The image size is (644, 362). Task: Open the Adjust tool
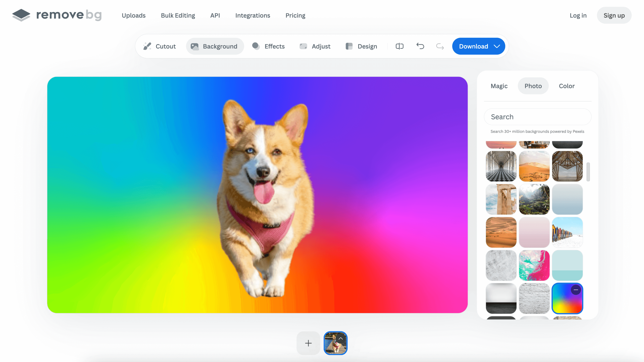[x=315, y=46]
